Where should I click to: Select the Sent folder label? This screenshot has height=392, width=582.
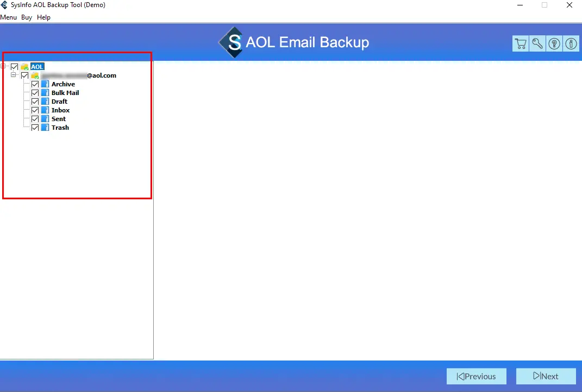59,119
